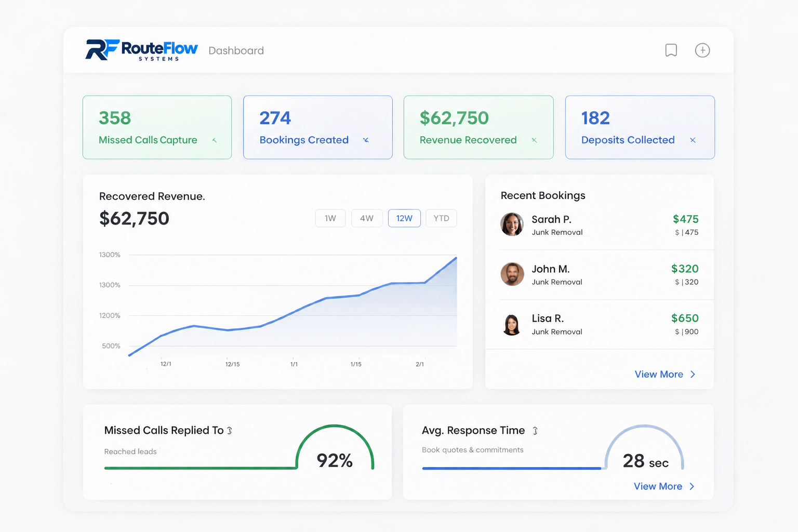Click John M. booking name
798x532 pixels.
[x=551, y=269]
